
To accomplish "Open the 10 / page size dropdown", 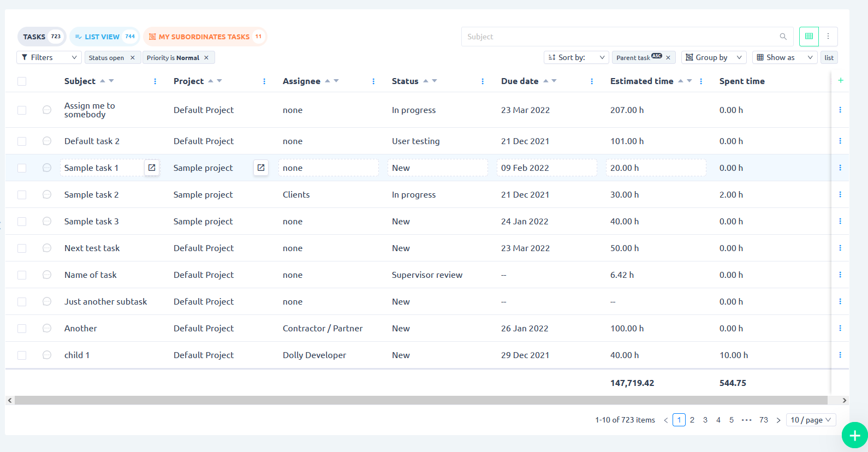I will click(x=811, y=420).
